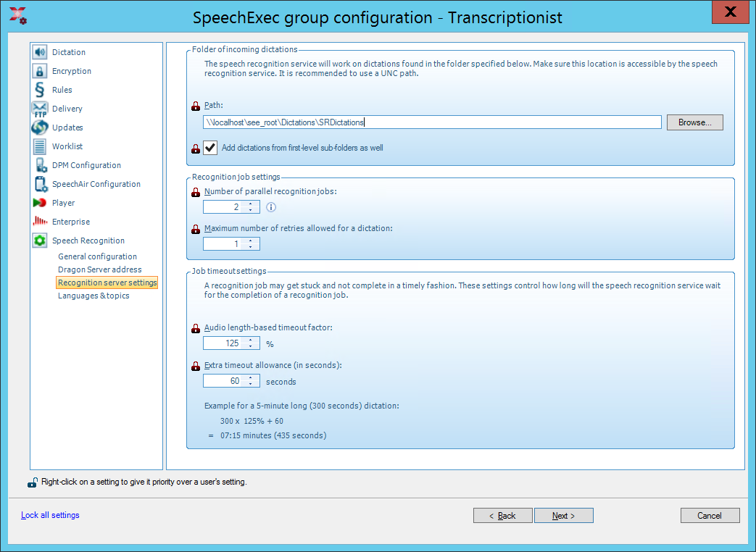Click the lock icon beside Path
This screenshot has width=756, height=552.
(196, 106)
